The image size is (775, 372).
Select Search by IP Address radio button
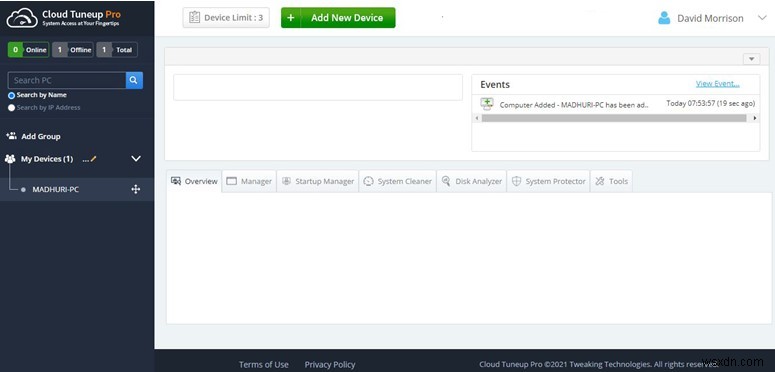pos(11,108)
